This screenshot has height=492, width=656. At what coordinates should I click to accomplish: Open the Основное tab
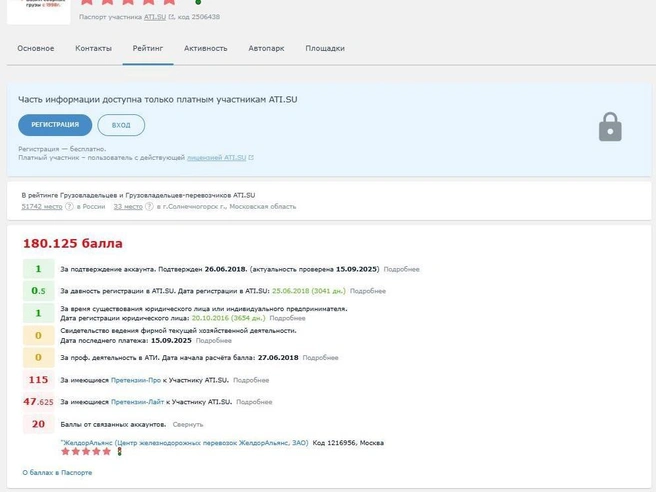tap(36, 49)
